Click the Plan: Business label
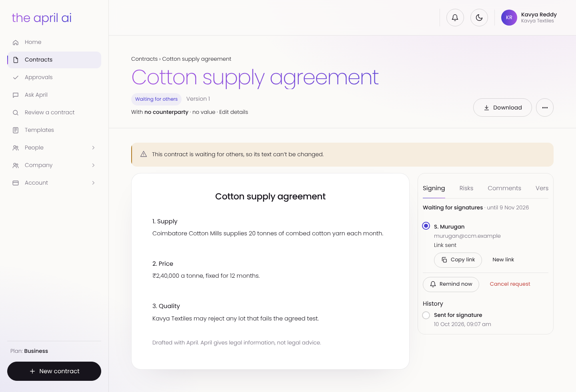The height and width of the screenshot is (392, 576). tap(29, 351)
